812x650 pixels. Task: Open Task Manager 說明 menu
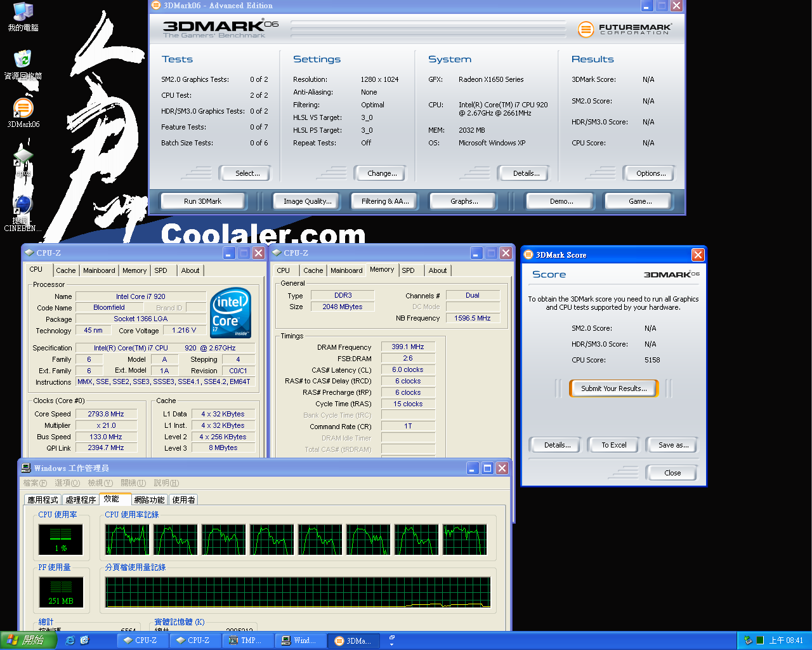pyautogui.click(x=166, y=483)
